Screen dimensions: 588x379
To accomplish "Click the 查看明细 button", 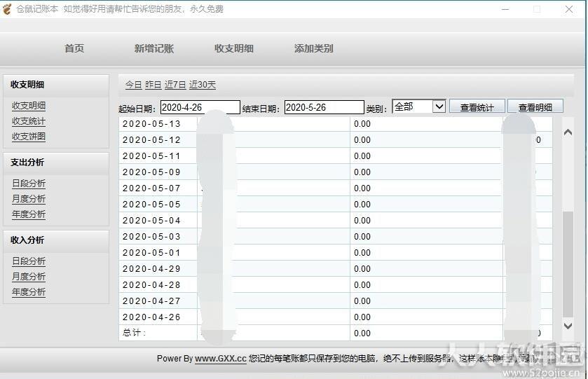I will point(535,107).
